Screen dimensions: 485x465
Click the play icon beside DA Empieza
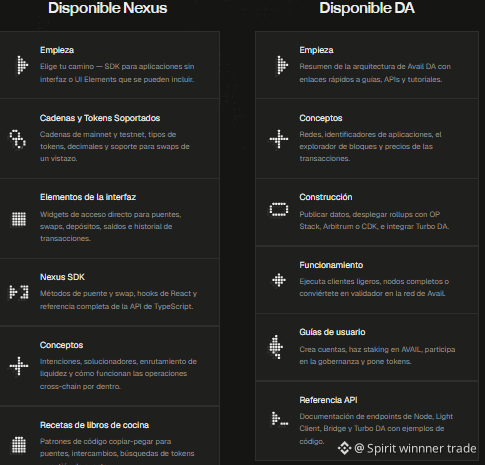tap(282, 65)
